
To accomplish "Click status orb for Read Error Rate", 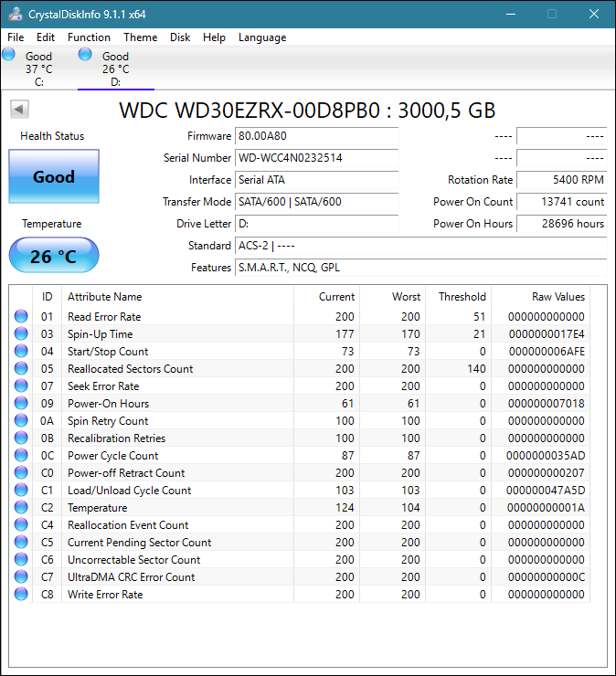I will point(21,316).
